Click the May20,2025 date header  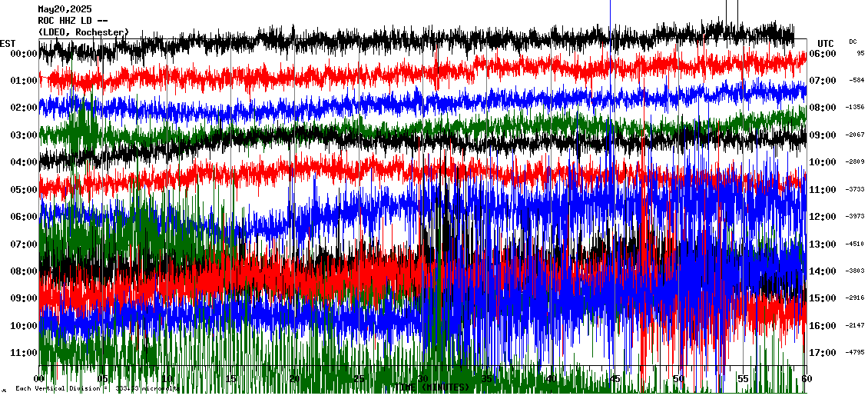coord(65,9)
